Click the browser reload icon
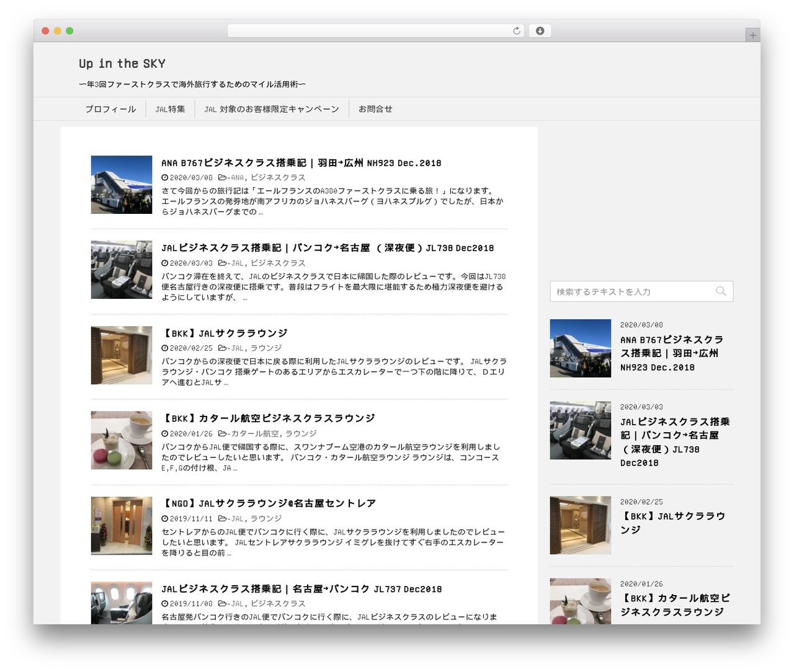The image size is (794, 672). click(x=516, y=31)
